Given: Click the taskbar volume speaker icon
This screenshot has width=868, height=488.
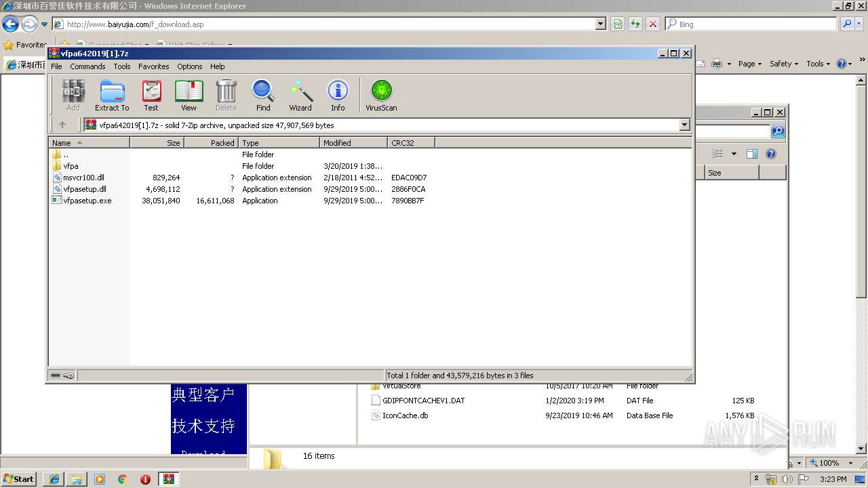Looking at the screenshot, I should point(787,479).
